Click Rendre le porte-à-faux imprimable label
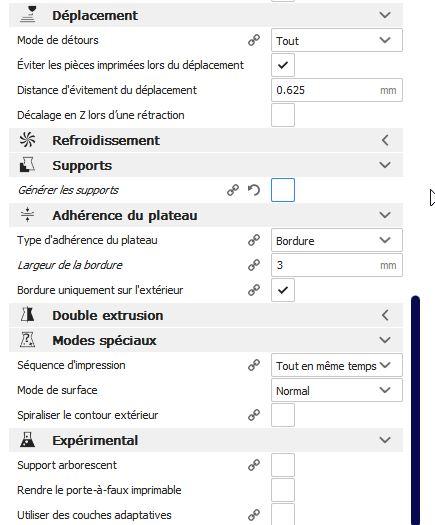The width and height of the screenshot is (435, 525). (99, 490)
